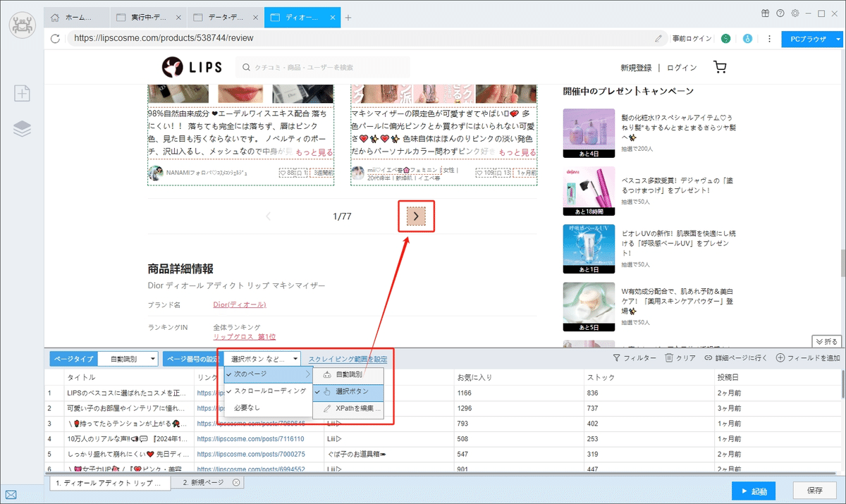
Task: Close the ディオー tab
Action: pyautogui.click(x=331, y=18)
